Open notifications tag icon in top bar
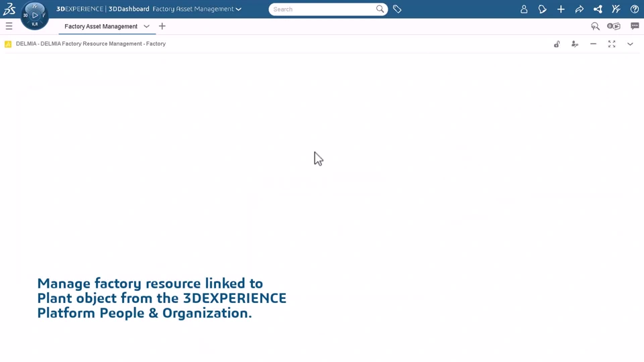Image resolution: width=644 pixels, height=362 pixels. coord(542,9)
